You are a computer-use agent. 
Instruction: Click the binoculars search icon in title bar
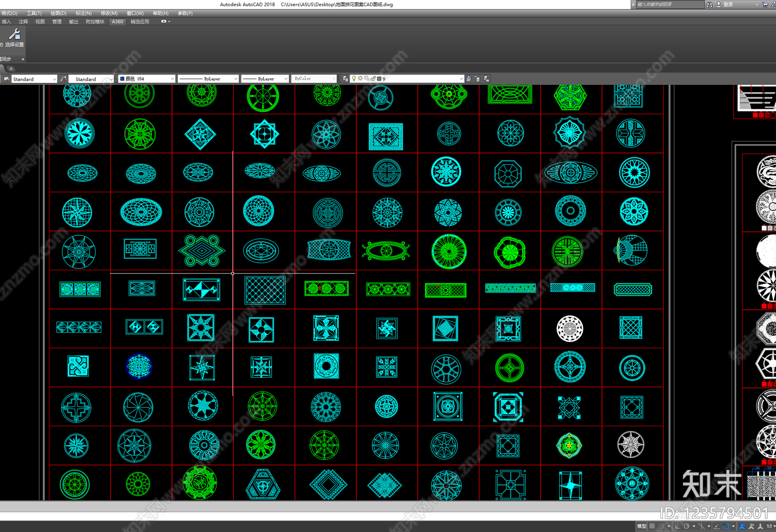709,4
